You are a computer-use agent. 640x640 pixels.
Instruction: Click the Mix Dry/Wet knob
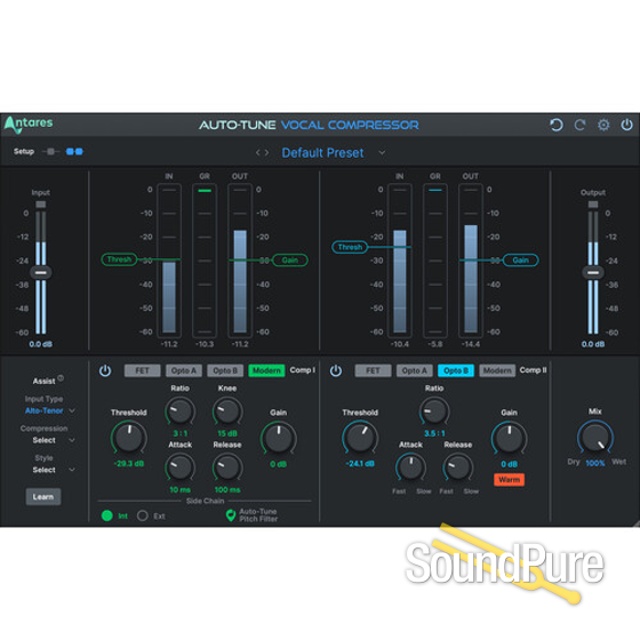coord(595,437)
